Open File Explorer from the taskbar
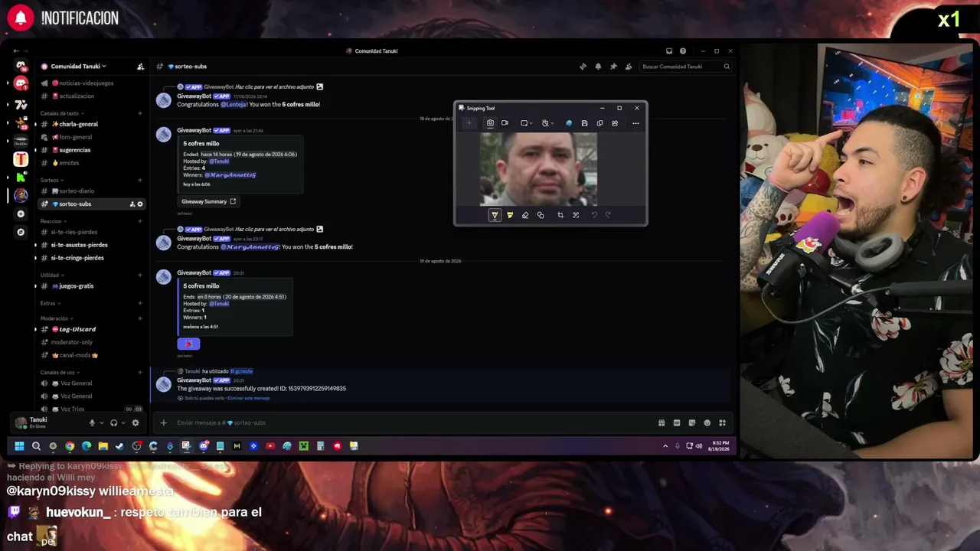Screen dimensions: 980x551 coord(103,446)
